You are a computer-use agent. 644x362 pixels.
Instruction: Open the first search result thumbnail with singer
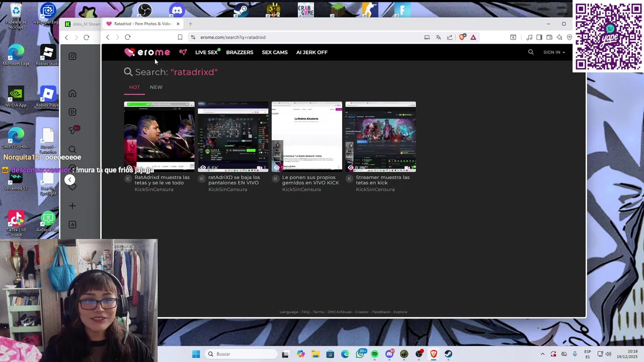pyautogui.click(x=159, y=137)
